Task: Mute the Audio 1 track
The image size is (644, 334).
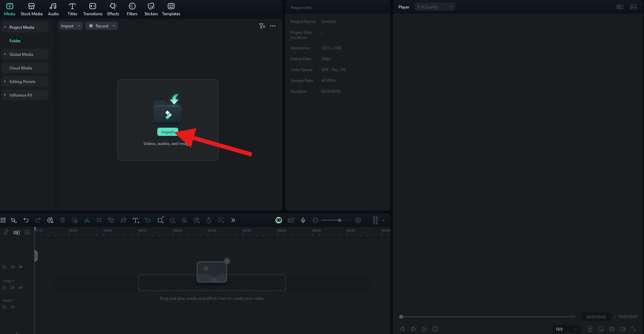Action: 13,307
